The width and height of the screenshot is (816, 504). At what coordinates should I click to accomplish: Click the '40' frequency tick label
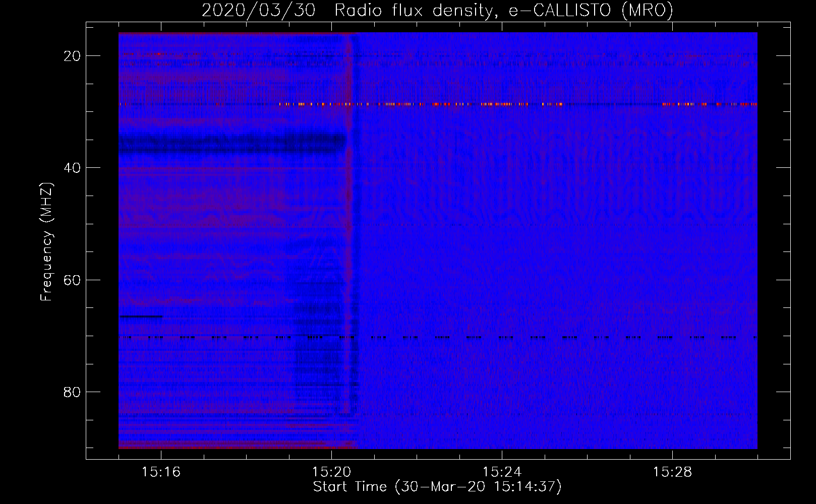73,168
